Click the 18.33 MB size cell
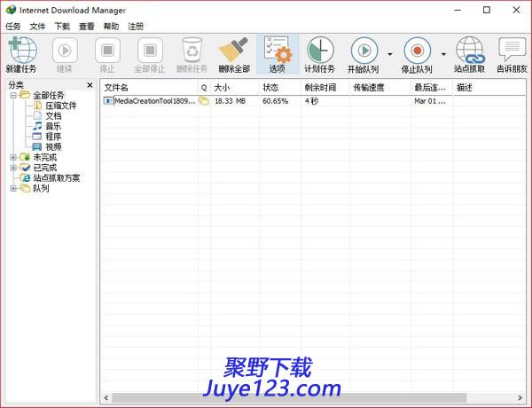532x408 pixels. 230,101
